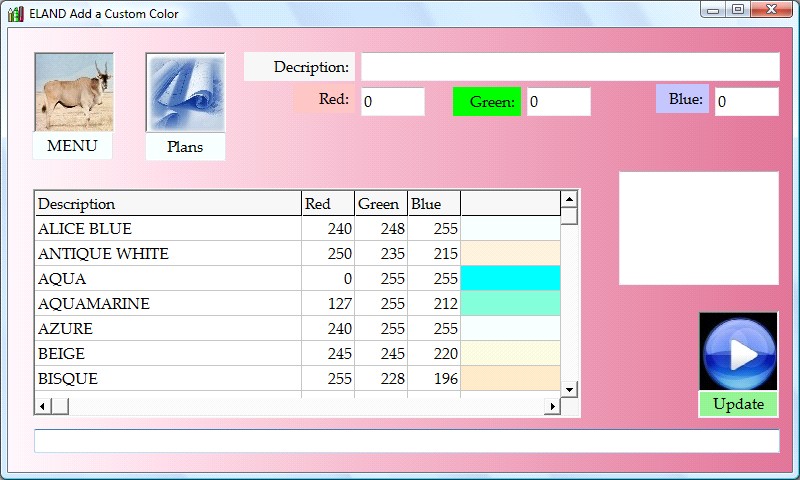Focus the Red value input box

[x=392, y=102]
